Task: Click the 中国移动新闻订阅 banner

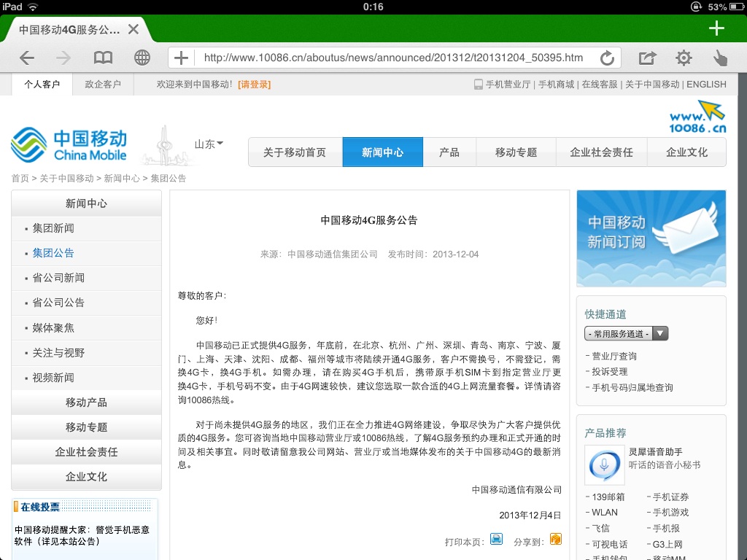Action: click(x=651, y=238)
